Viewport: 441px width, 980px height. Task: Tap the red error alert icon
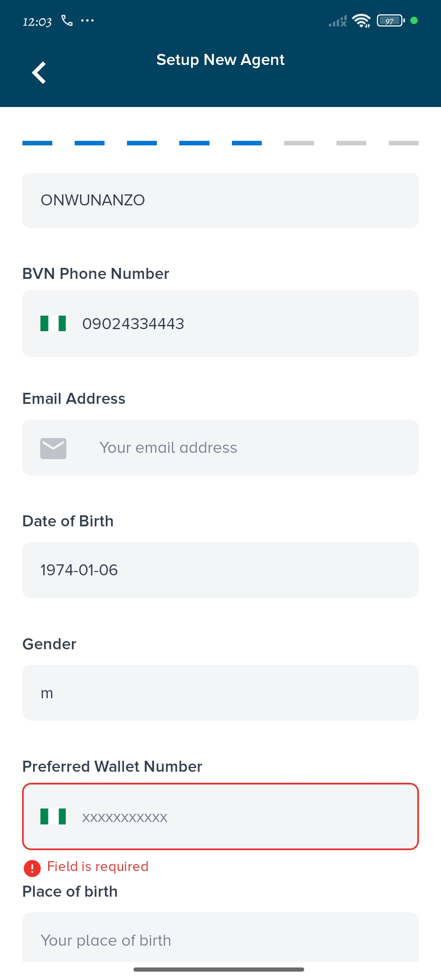[x=32, y=868]
